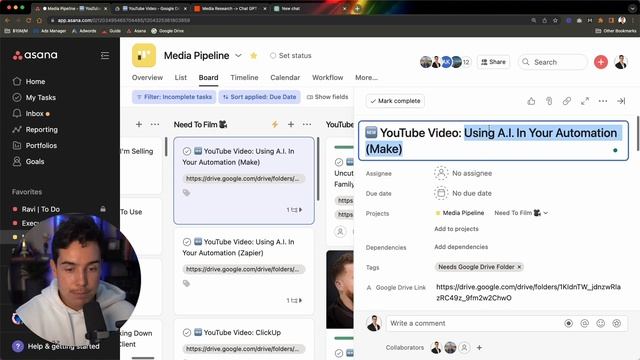Open Ravi | To Do in Favorites
Viewport: 640px width, 360px height.
click(x=41, y=209)
